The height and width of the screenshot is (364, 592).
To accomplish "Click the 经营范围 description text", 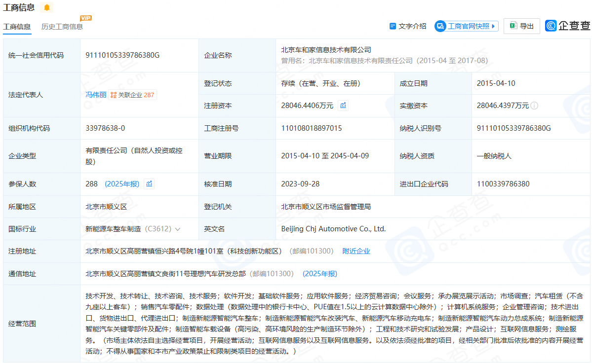I will tap(334, 323).
